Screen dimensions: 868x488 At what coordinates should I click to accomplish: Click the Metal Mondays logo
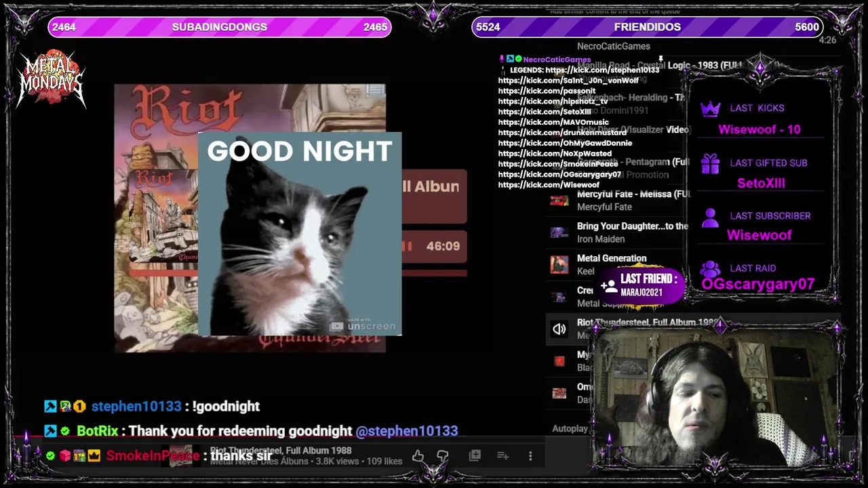click(x=52, y=80)
